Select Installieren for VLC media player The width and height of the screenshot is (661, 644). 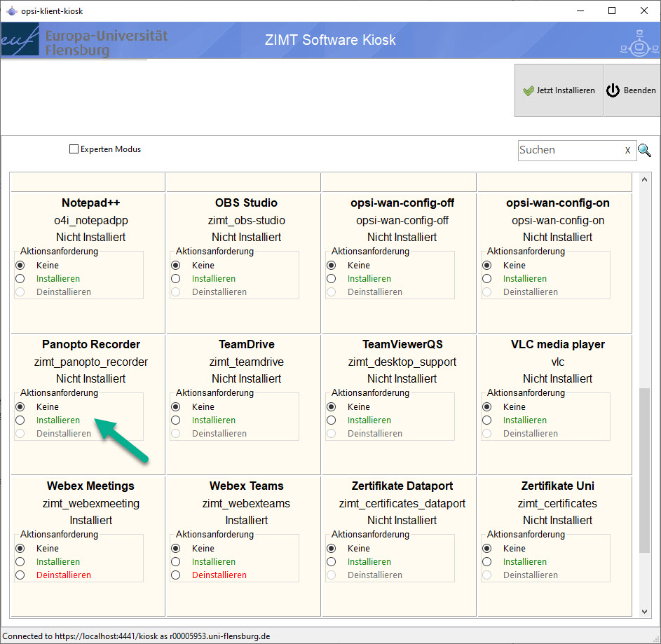[x=487, y=420]
